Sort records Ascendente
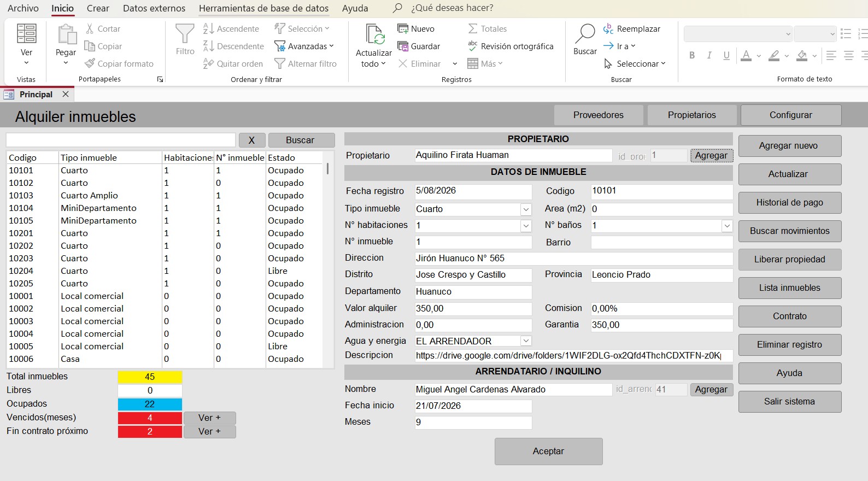This screenshot has width=868, height=481. click(231, 29)
